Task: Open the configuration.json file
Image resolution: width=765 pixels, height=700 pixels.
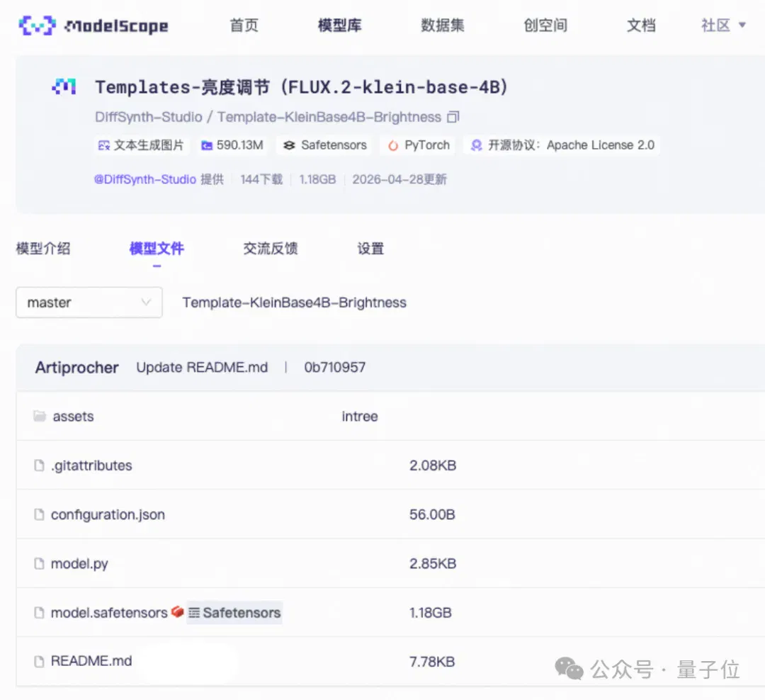Action: coord(108,514)
